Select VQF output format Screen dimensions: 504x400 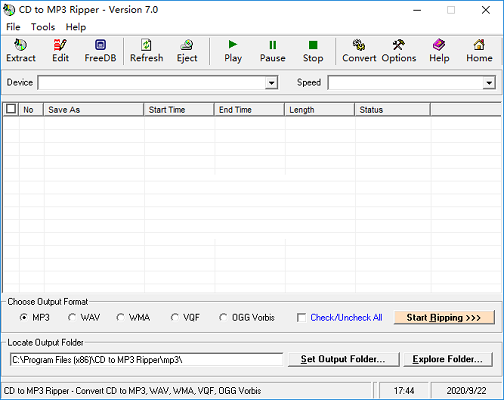[x=174, y=317]
